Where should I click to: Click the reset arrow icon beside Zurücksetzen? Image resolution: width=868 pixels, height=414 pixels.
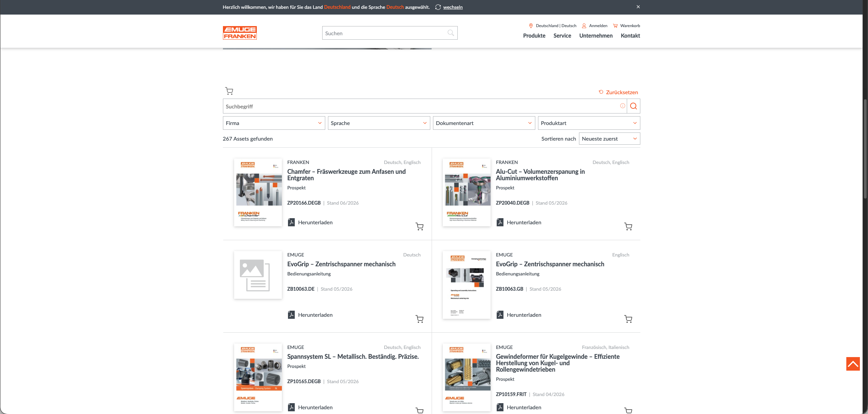pos(601,92)
